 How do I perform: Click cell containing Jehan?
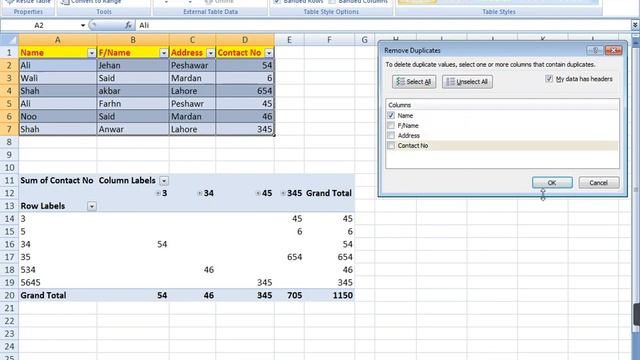pyautogui.click(x=133, y=65)
